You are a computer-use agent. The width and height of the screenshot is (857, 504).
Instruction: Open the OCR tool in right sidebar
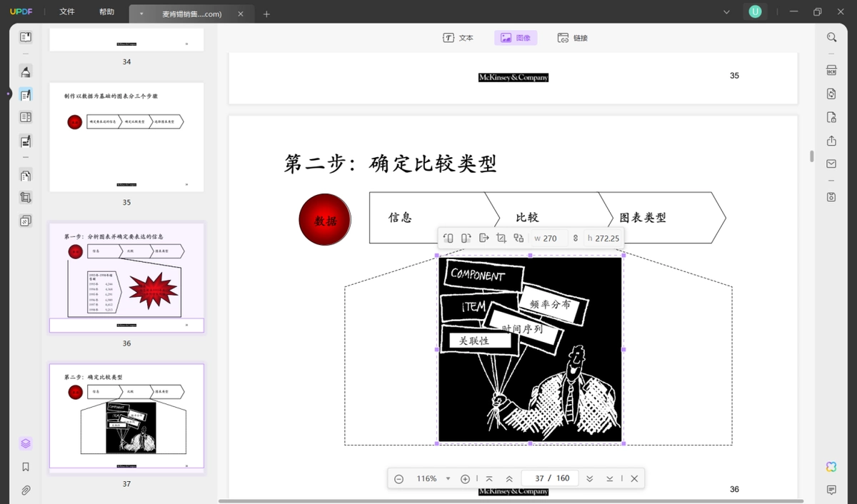831,70
